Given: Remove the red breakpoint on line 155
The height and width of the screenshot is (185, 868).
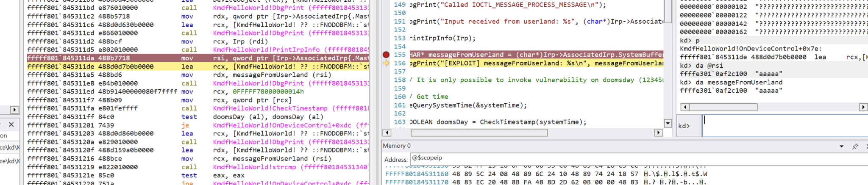Looking at the screenshot, I should click(386, 55).
